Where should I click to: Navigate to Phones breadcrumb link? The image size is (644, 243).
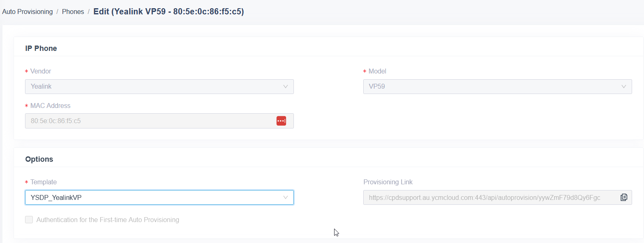(x=73, y=11)
